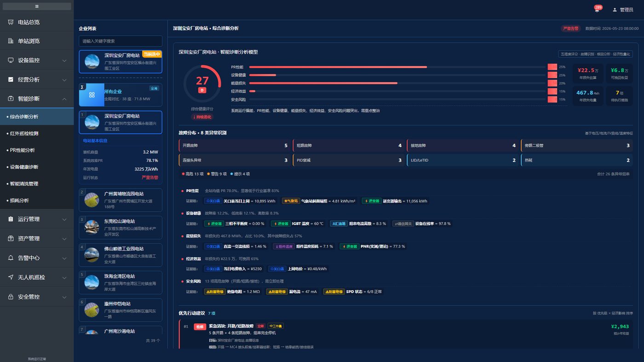Go to 损耗分析 in the sidebar
This screenshot has width=644, height=362.
tap(37, 200)
